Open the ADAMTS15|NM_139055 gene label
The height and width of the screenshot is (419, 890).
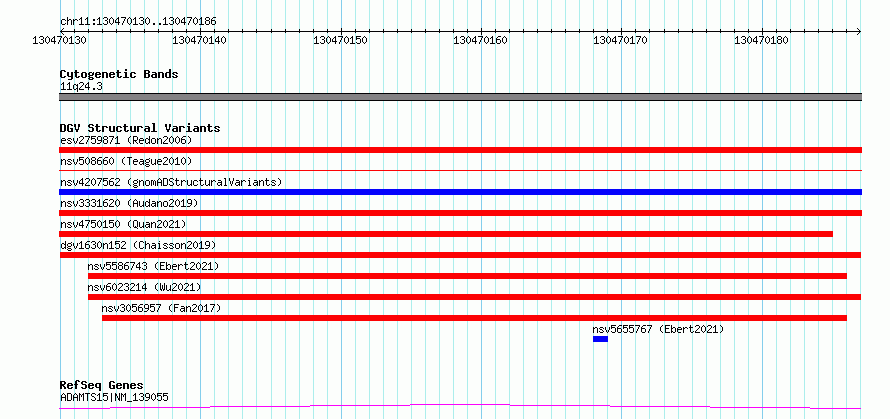click(114, 397)
